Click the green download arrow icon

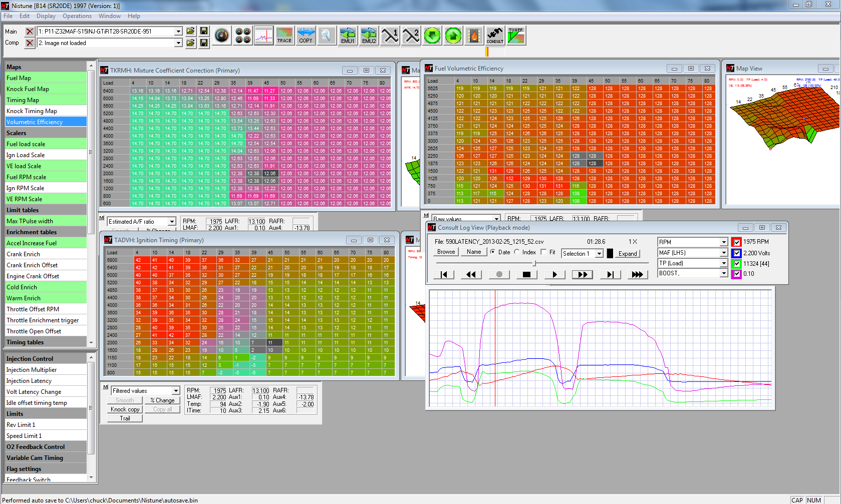pyautogui.click(x=432, y=36)
